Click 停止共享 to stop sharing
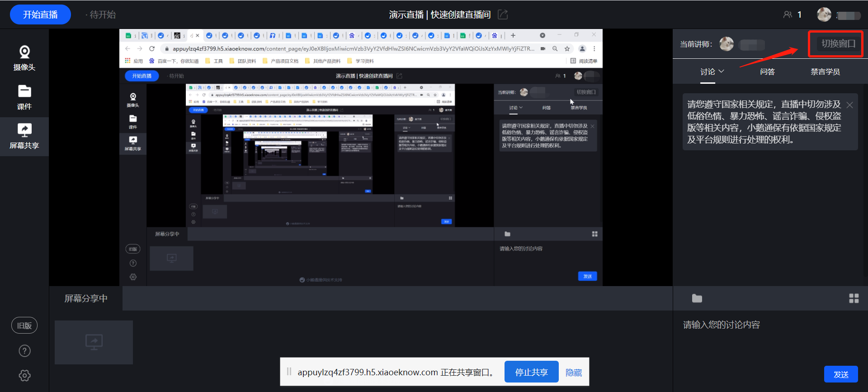This screenshot has height=392, width=868. (531, 372)
